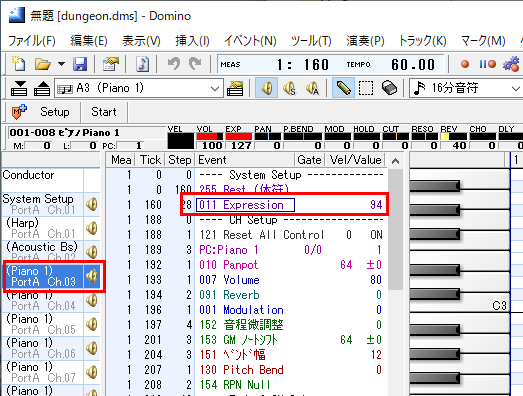Click the Start button
The image size is (523, 396).
[104, 112]
